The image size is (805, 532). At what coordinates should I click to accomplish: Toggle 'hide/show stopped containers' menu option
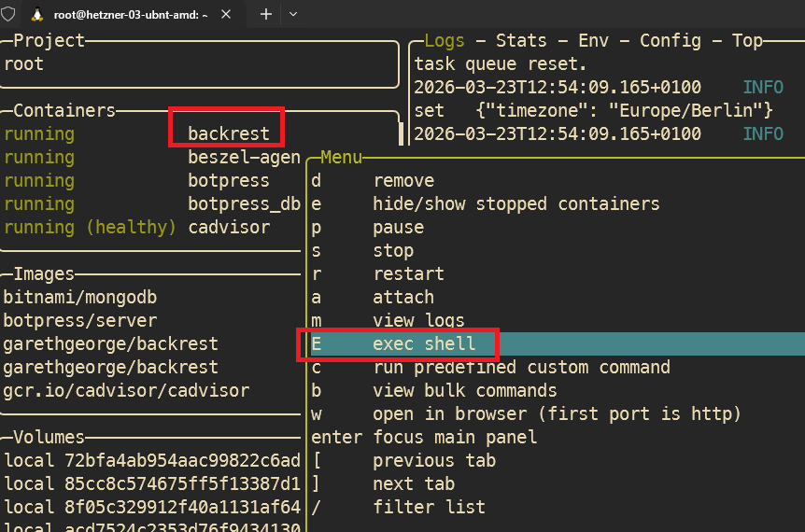point(515,203)
